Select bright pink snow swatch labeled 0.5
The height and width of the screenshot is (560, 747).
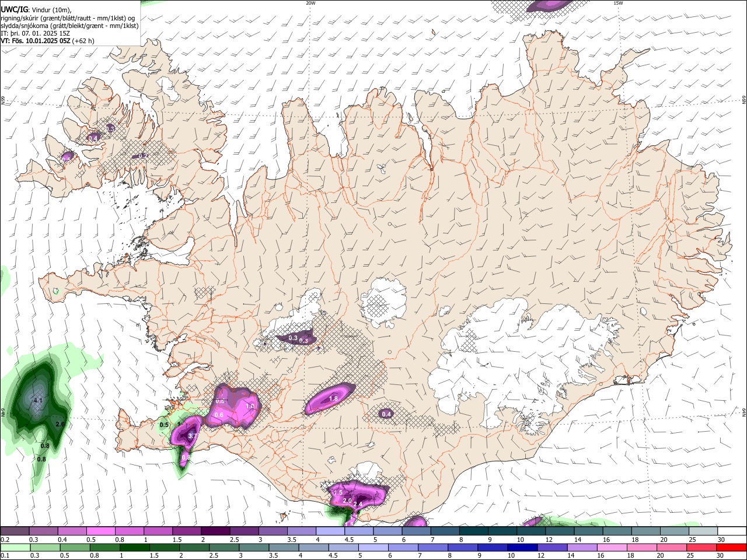pos(100,531)
